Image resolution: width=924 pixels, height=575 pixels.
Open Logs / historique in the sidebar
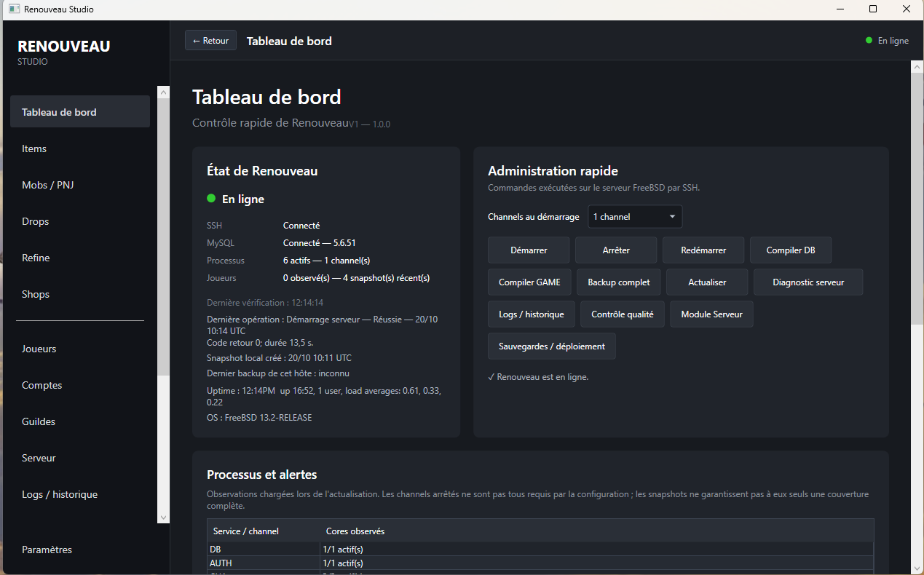(80, 494)
